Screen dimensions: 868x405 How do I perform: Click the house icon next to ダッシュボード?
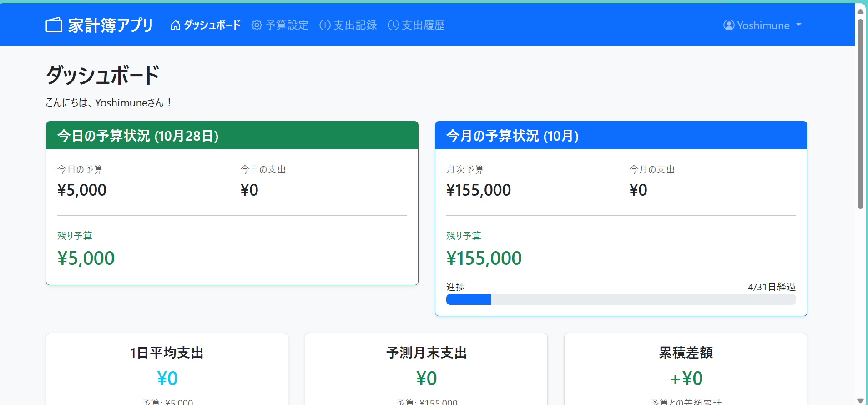click(176, 25)
